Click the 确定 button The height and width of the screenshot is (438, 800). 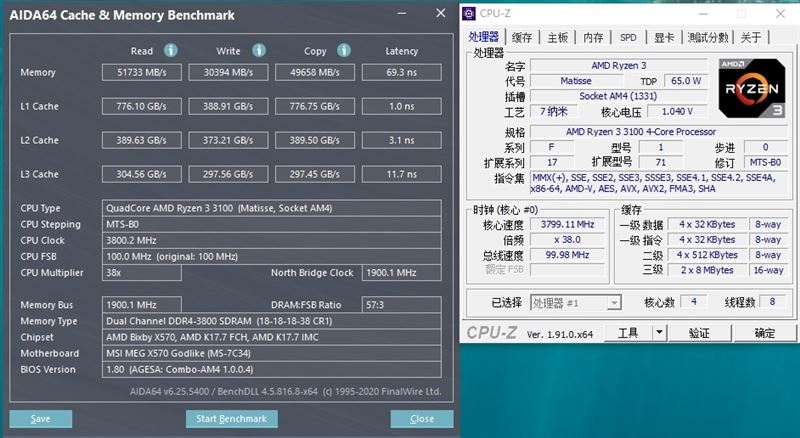764,333
